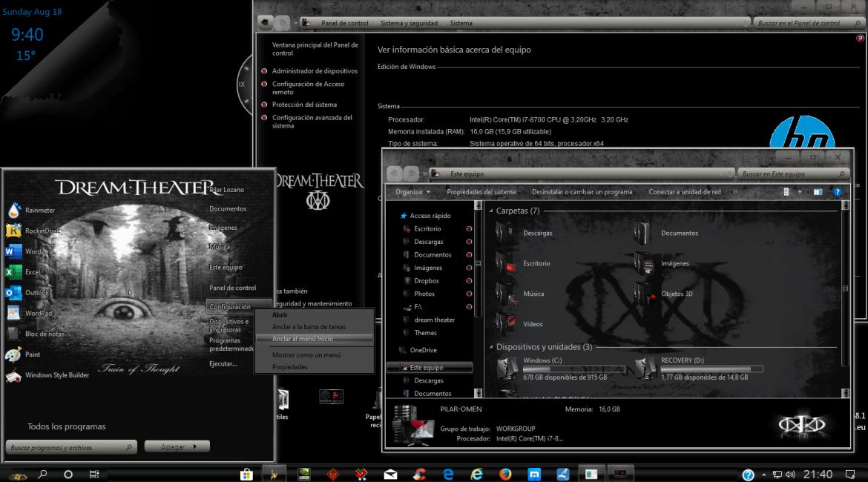The height and width of the screenshot is (482, 868).
Task: Collapse the Carpetas (7) group
Action: [x=491, y=211]
